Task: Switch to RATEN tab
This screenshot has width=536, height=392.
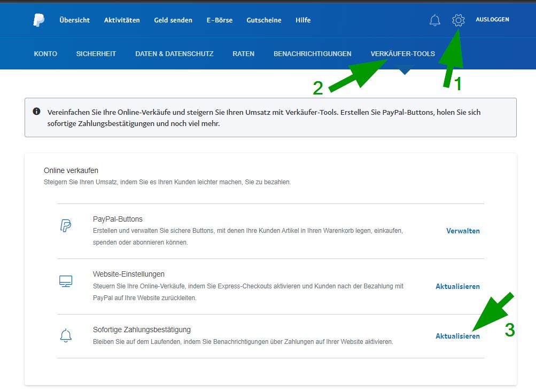Action: coord(243,53)
